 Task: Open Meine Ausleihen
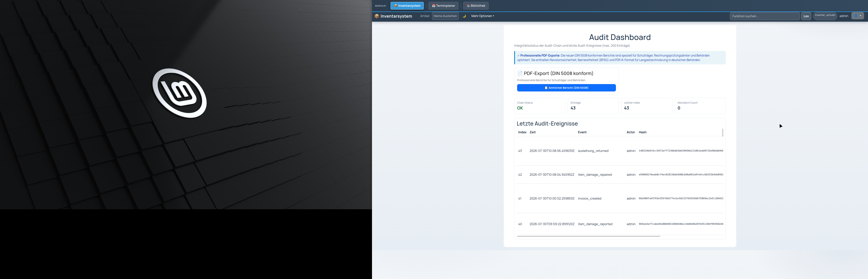pyautogui.click(x=445, y=16)
